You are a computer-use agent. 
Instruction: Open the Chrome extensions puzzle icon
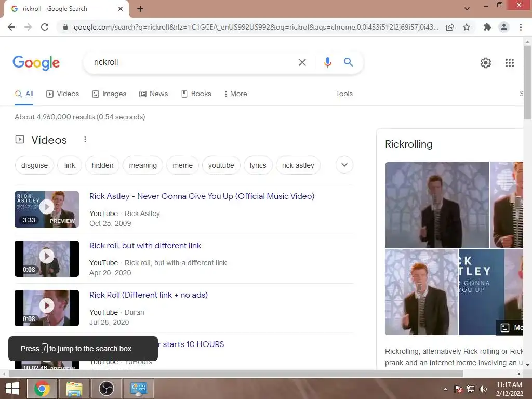click(487, 27)
